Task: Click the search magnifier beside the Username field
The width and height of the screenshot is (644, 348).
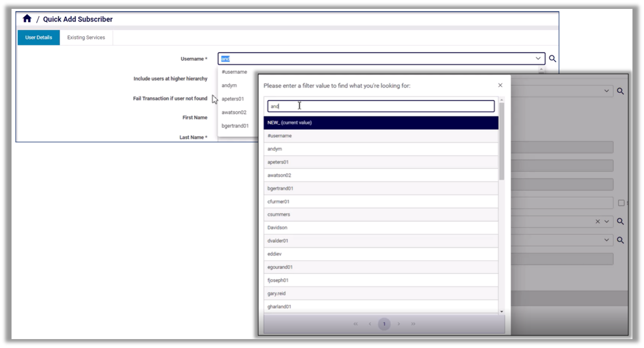Action: tap(552, 59)
